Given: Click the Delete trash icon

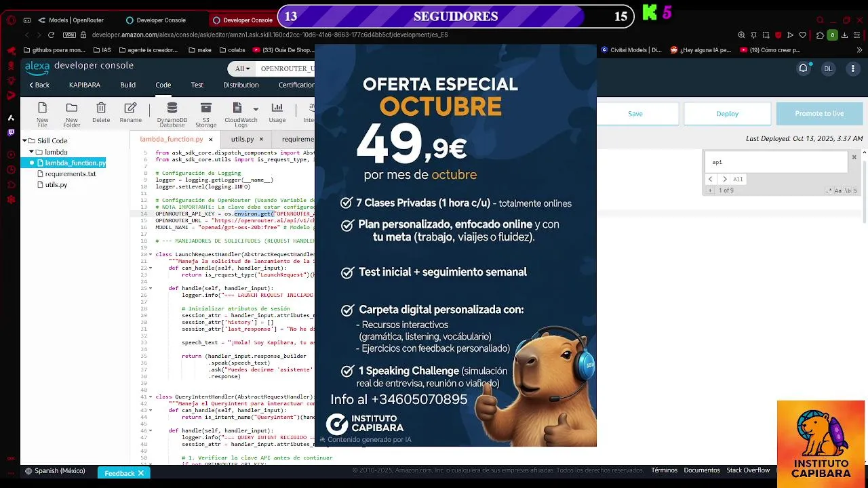Looking at the screenshot, I should point(101,108).
